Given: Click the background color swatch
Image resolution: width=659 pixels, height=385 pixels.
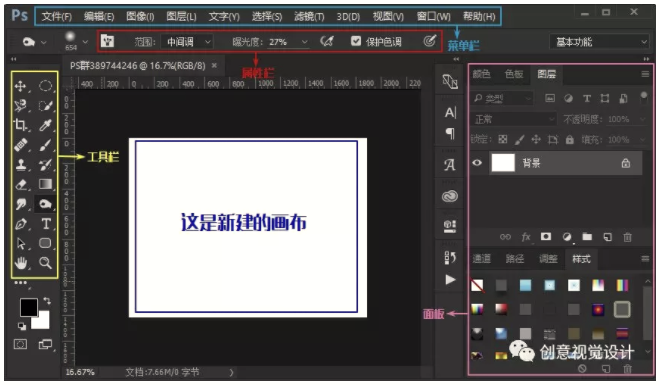Looking at the screenshot, I should tap(43, 322).
